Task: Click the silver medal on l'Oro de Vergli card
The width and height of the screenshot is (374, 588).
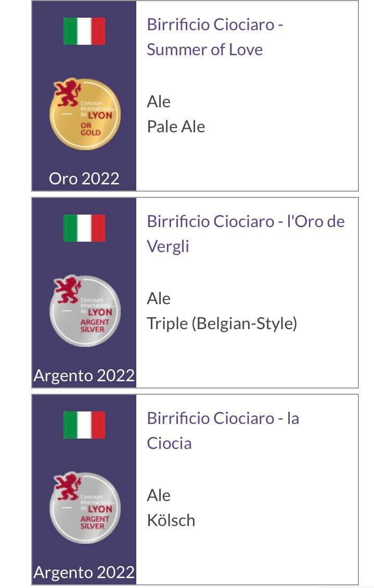Action: click(85, 311)
